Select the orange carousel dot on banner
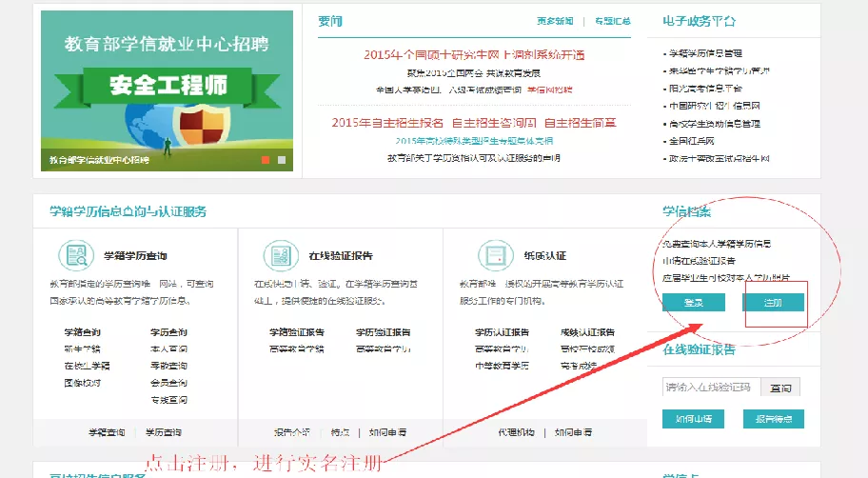868x478 pixels. pyautogui.click(x=266, y=160)
